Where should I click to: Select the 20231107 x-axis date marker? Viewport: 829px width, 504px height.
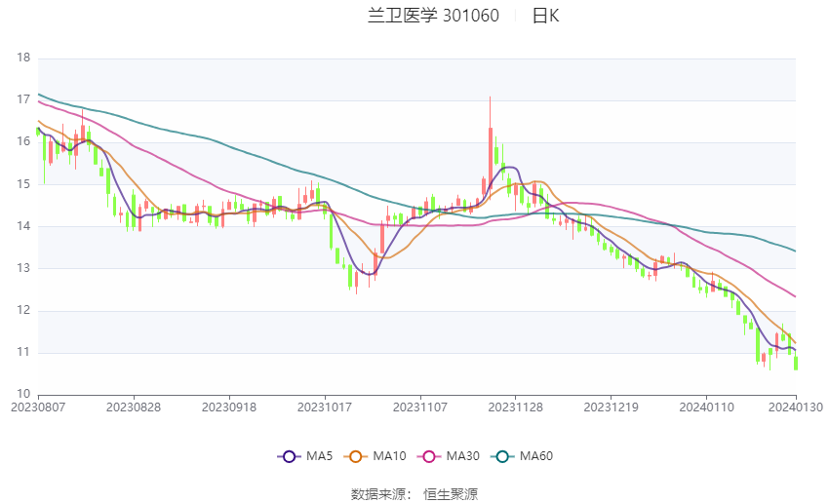click(420, 407)
